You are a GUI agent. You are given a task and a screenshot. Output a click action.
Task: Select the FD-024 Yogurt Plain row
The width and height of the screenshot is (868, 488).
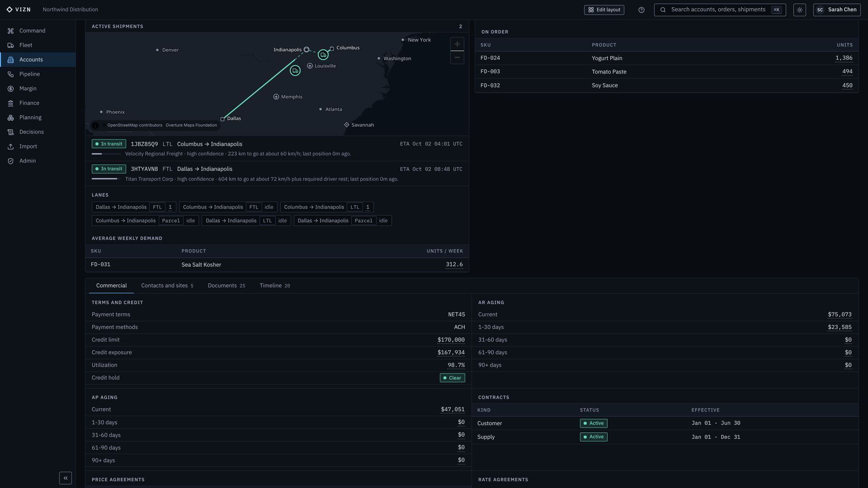tap(666, 58)
